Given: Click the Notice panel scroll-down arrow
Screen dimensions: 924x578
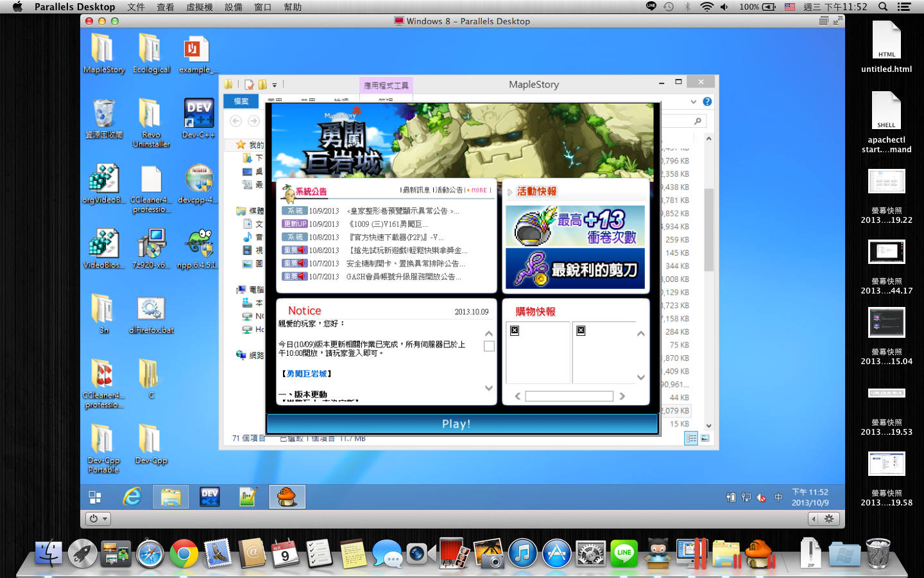Looking at the screenshot, I should click(x=489, y=388).
